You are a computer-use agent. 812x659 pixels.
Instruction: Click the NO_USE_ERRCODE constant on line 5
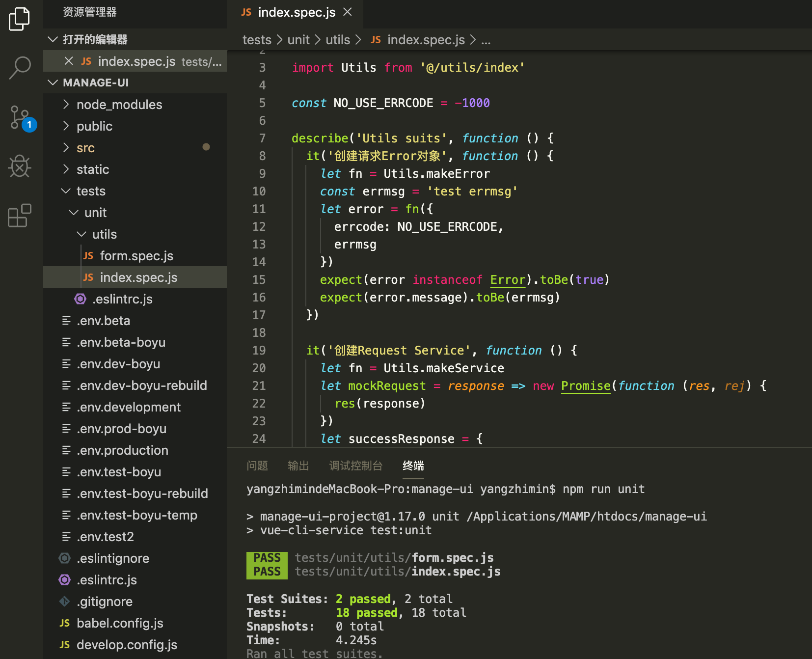tap(383, 103)
